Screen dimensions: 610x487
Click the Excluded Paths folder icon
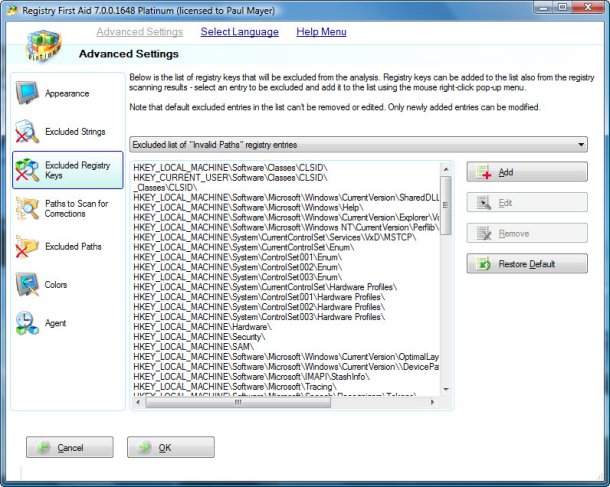click(28, 246)
